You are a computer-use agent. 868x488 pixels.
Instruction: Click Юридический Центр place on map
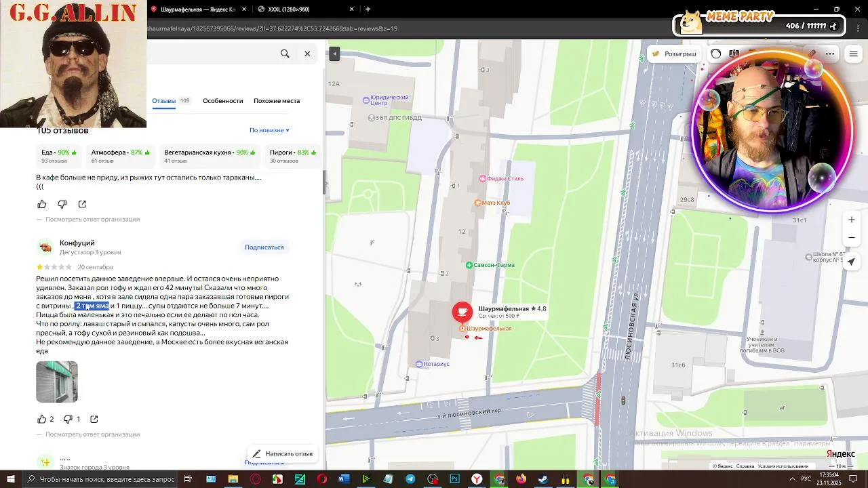coord(386,100)
